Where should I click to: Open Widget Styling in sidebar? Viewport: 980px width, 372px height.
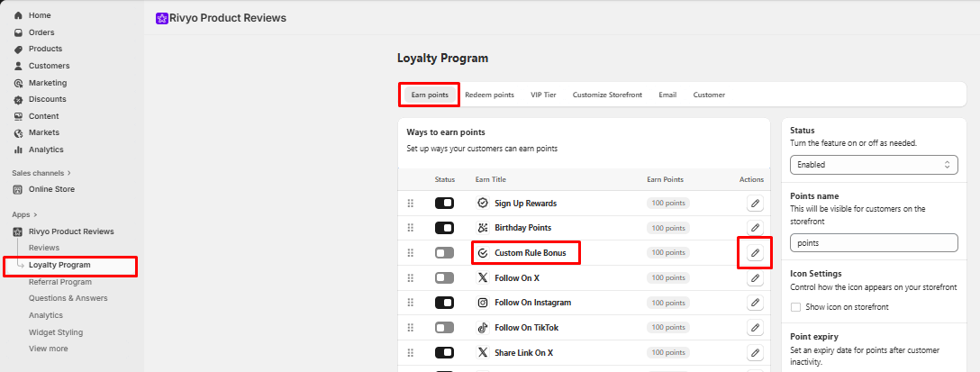pos(56,332)
